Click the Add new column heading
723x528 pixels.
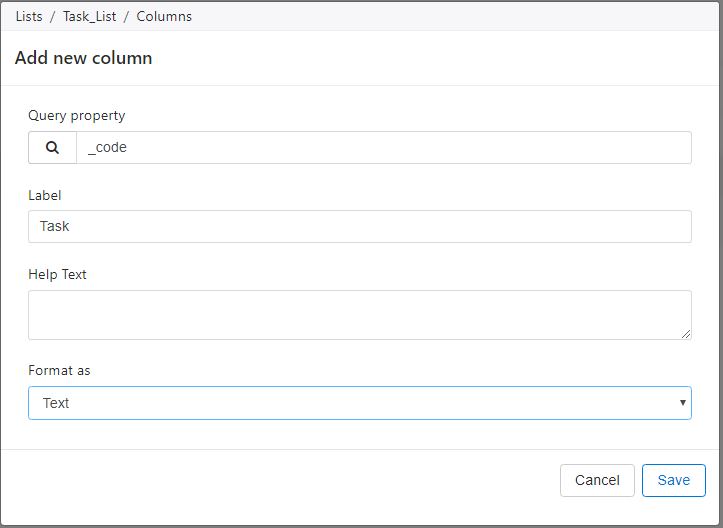tap(83, 58)
